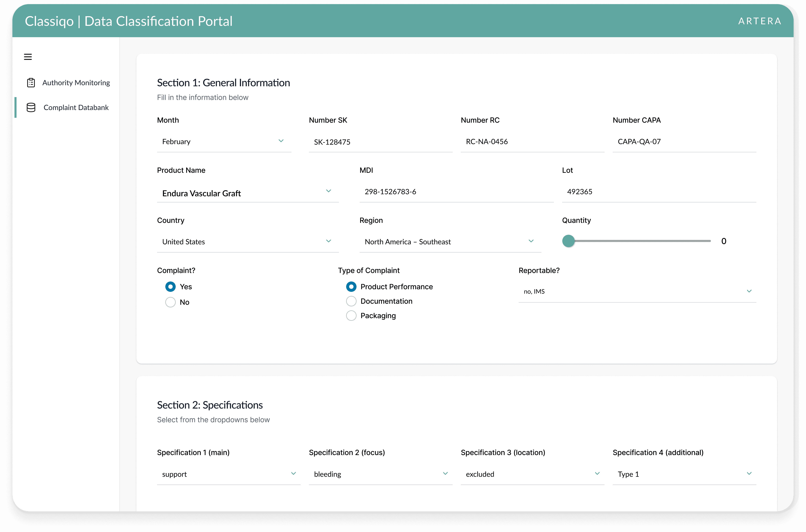
Task: Click the ARTERA brand logo
Action: tap(759, 21)
